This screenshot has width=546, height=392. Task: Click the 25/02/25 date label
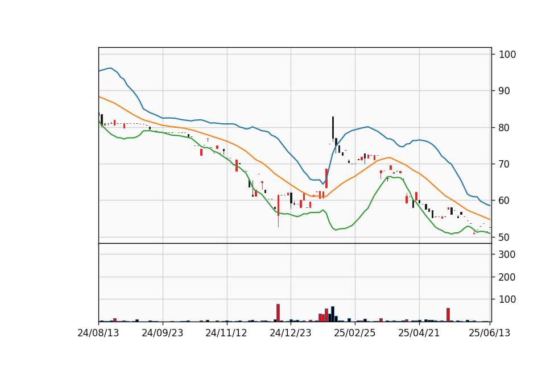[x=355, y=333]
